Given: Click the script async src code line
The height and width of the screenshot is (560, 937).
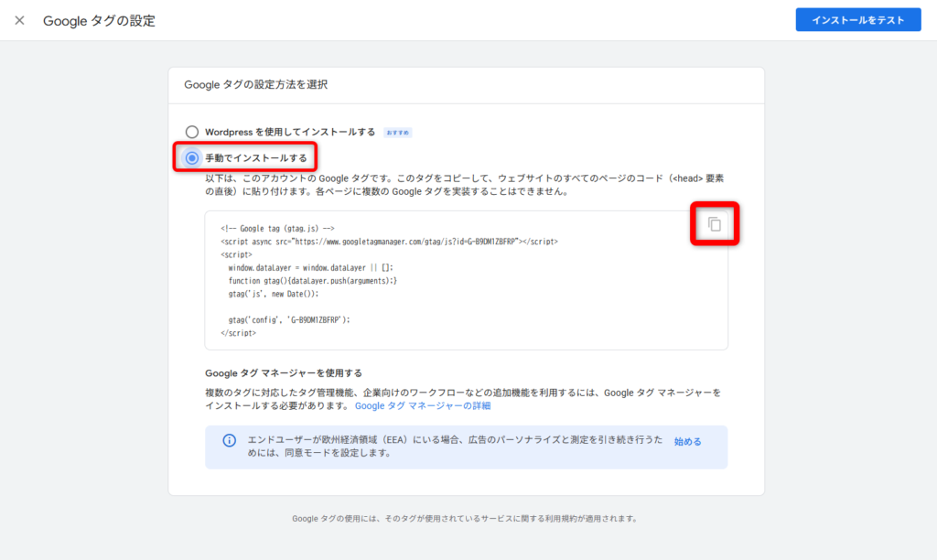Looking at the screenshot, I should [x=389, y=242].
